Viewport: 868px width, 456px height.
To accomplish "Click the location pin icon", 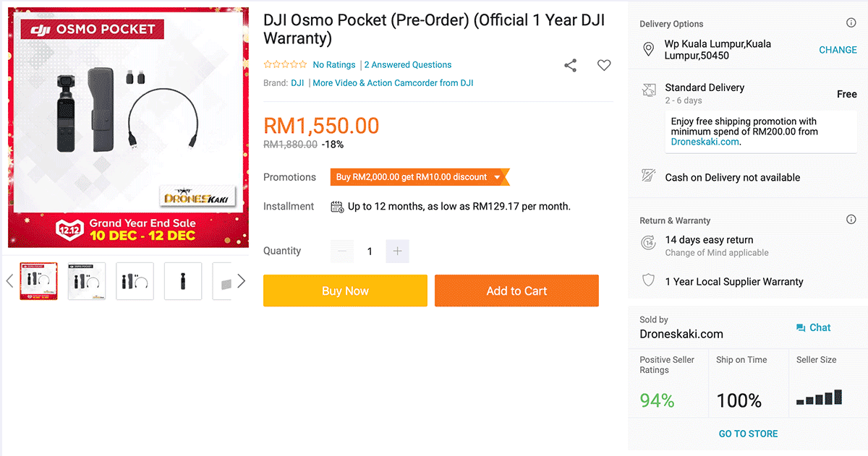I will point(649,49).
